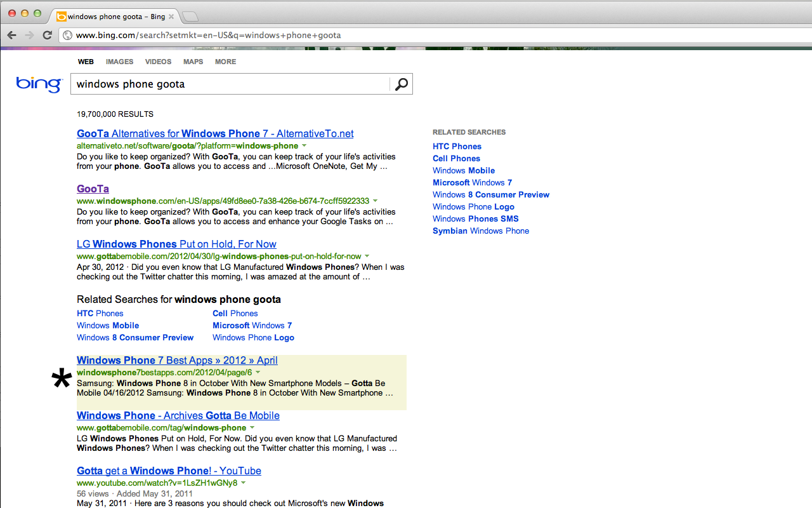Screen dimensions: 812x508
Task: Click the Bing search magnifier icon
Action: (401, 84)
